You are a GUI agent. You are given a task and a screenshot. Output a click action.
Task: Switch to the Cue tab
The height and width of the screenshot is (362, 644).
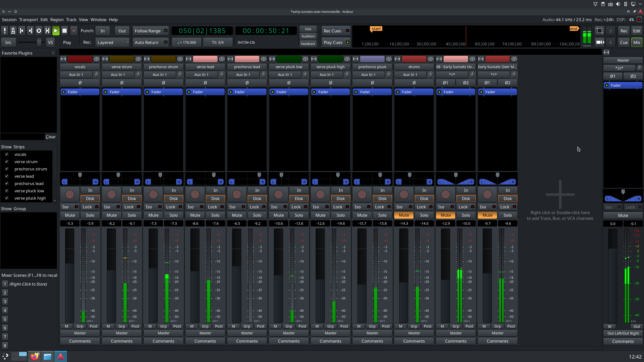click(624, 42)
